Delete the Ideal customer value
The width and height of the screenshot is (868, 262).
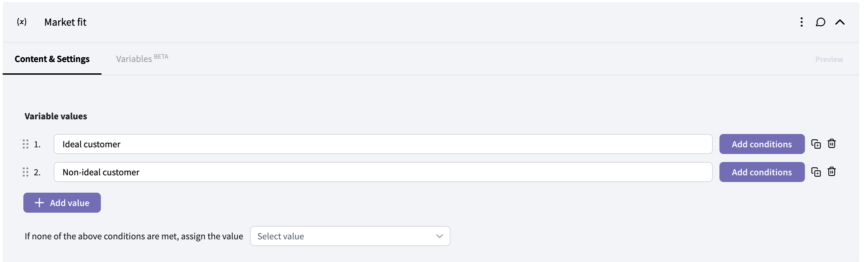(x=832, y=144)
